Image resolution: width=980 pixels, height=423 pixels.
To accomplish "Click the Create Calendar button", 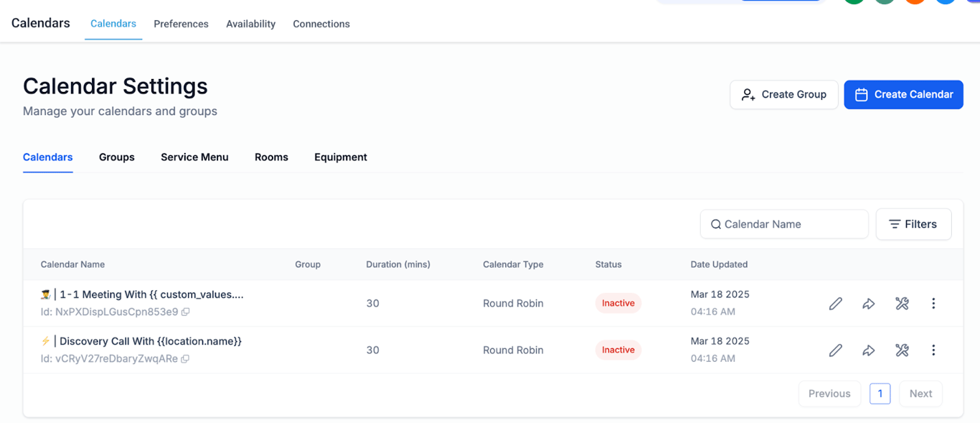I will 903,95.
